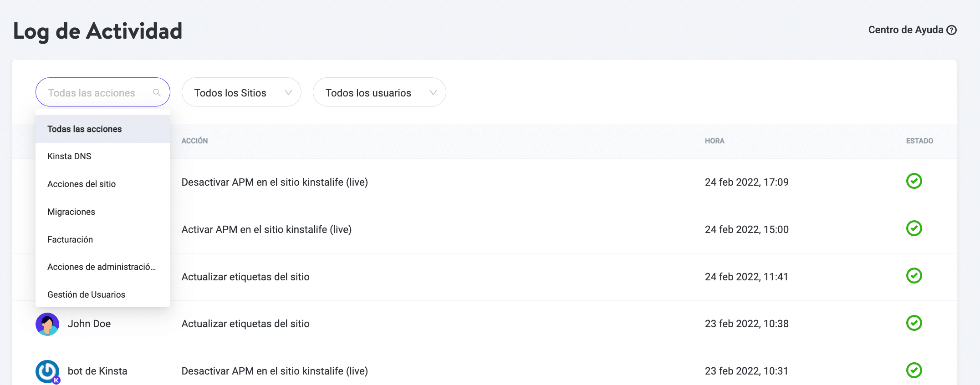This screenshot has width=980, height=385.
Task: Click the chevron arrow in Todos los Sitios
Action: (x=288, y=92)
